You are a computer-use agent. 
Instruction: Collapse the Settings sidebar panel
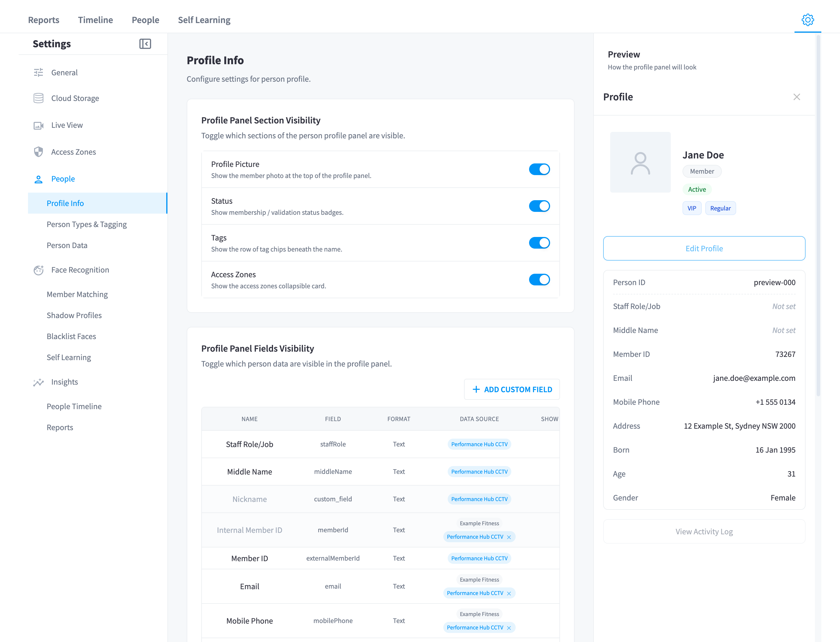coord(145,44)
